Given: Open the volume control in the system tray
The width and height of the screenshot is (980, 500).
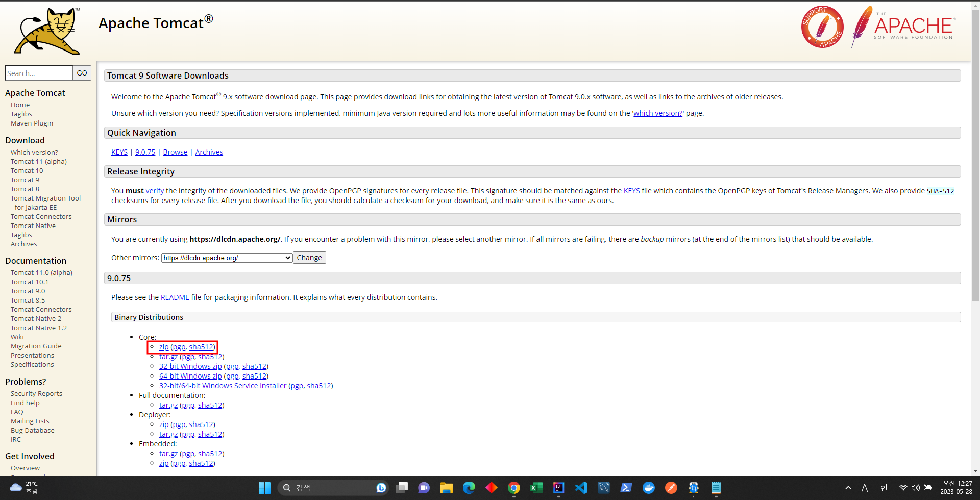Looking at the screenshot, I should [916, 488].
